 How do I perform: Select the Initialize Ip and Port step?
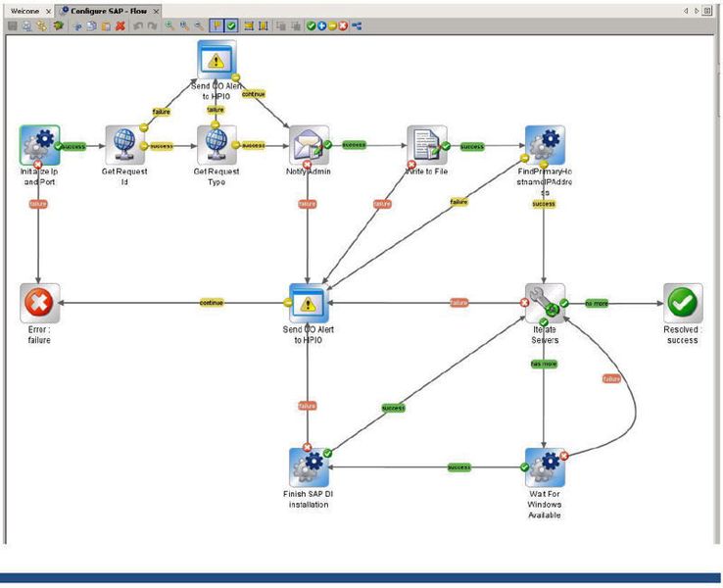[39, 145]
